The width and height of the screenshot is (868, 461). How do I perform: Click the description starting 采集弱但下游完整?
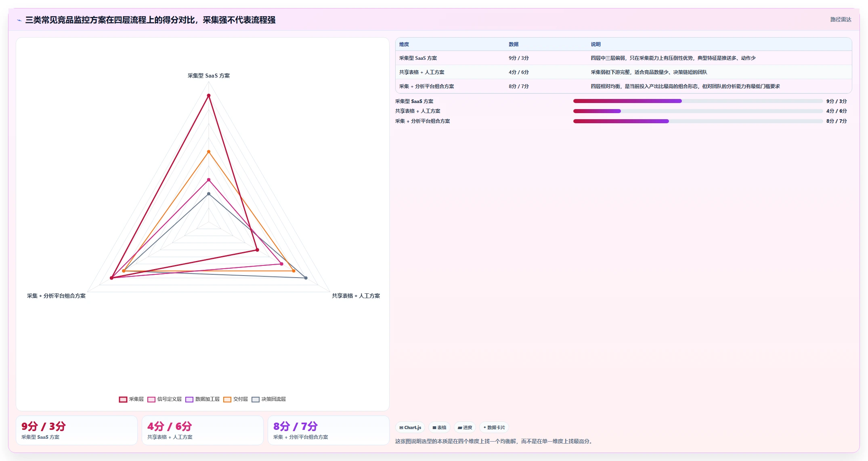tap(649, 72)
